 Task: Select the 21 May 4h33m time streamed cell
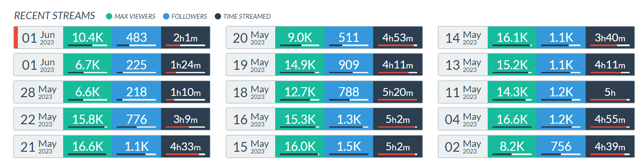(x=185, y=146)
